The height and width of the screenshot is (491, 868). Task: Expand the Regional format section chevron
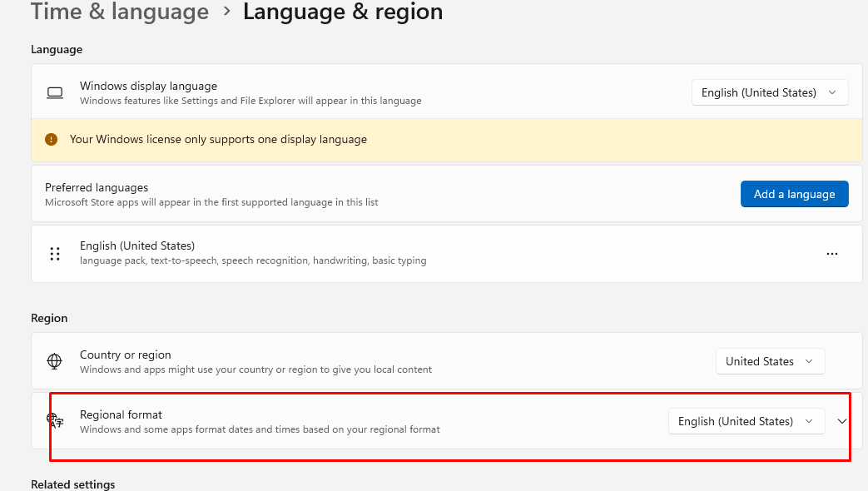coord(842,421)
